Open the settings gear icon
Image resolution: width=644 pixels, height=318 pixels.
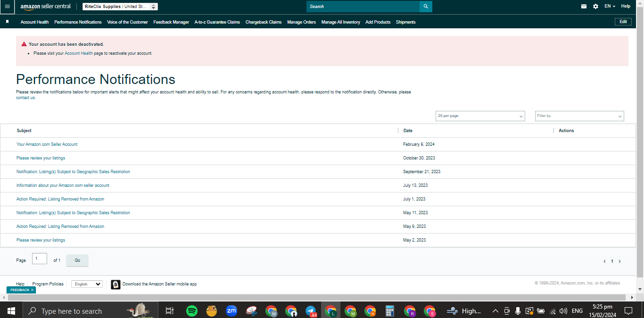point(595,6)
